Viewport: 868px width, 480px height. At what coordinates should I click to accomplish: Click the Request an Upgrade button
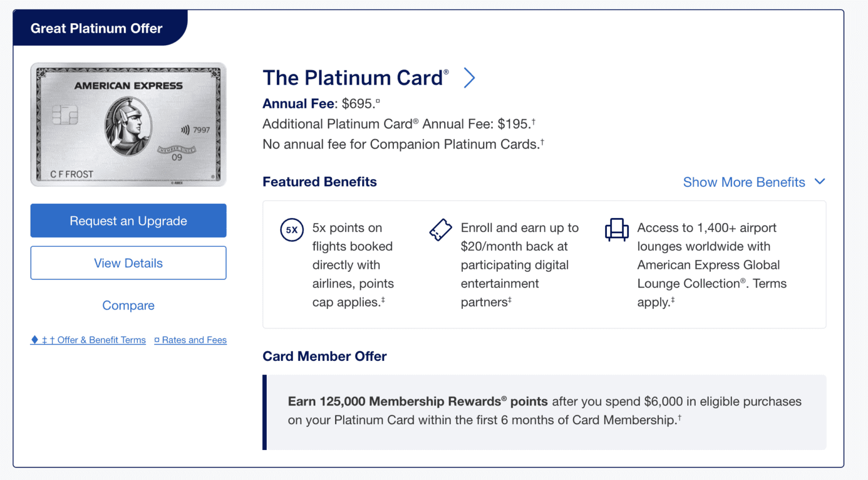point(128,220)
